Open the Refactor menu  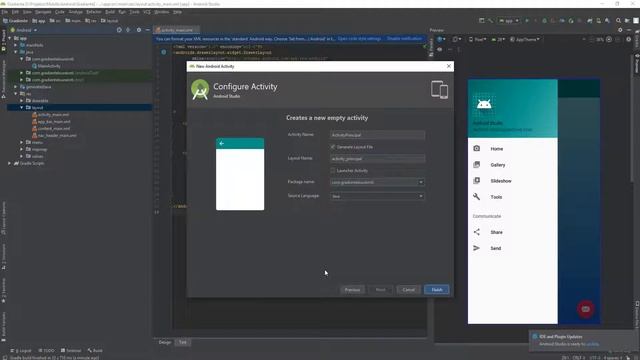pyautogui.click(x=94, y=12)
